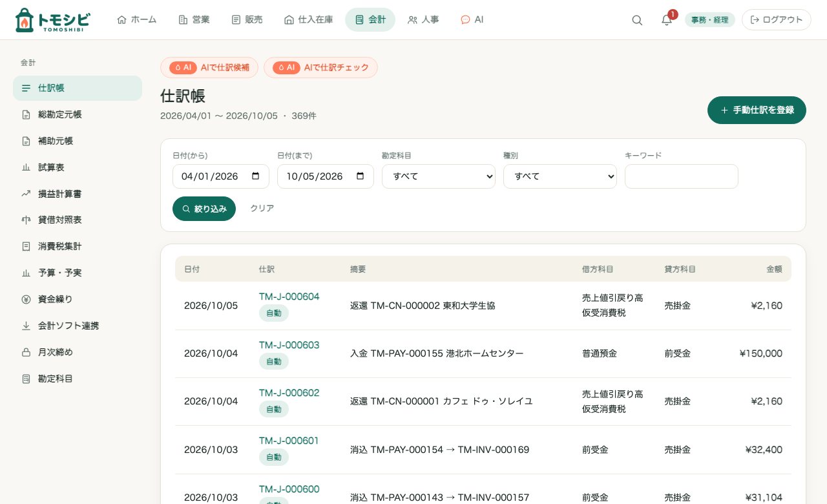This screenshot has width=827, height=504.
Task: Click the ログアウト button
Action: point(777,19)
